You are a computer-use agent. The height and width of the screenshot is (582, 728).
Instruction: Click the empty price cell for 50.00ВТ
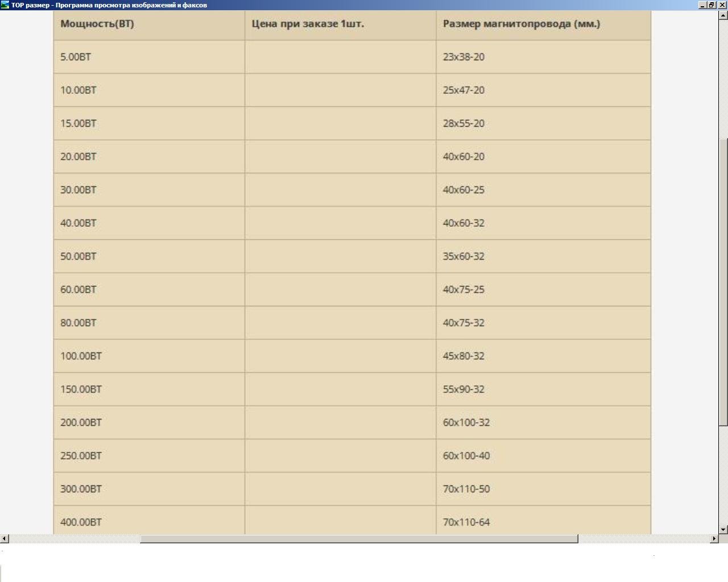340,256
